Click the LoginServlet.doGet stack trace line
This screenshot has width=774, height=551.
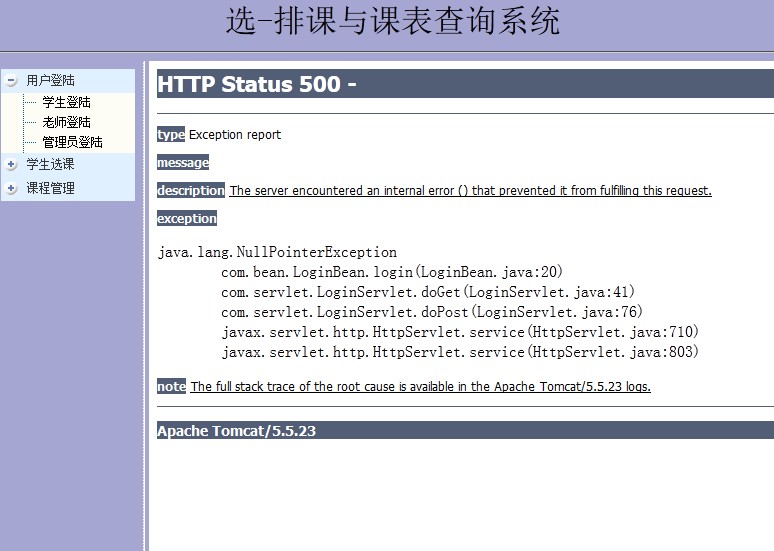coord(428,292)
